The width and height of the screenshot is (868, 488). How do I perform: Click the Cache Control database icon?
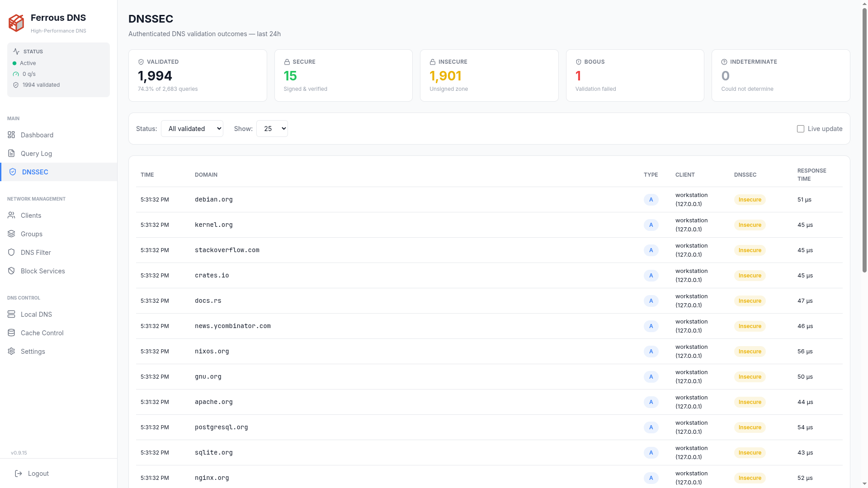tap(11, 333)
